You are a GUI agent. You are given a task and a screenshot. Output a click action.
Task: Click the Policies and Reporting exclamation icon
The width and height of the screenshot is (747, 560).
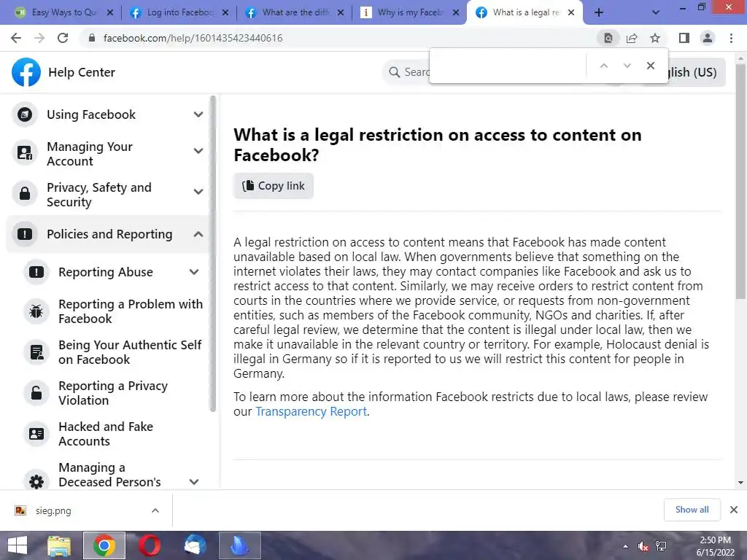[x=25, y=234]
